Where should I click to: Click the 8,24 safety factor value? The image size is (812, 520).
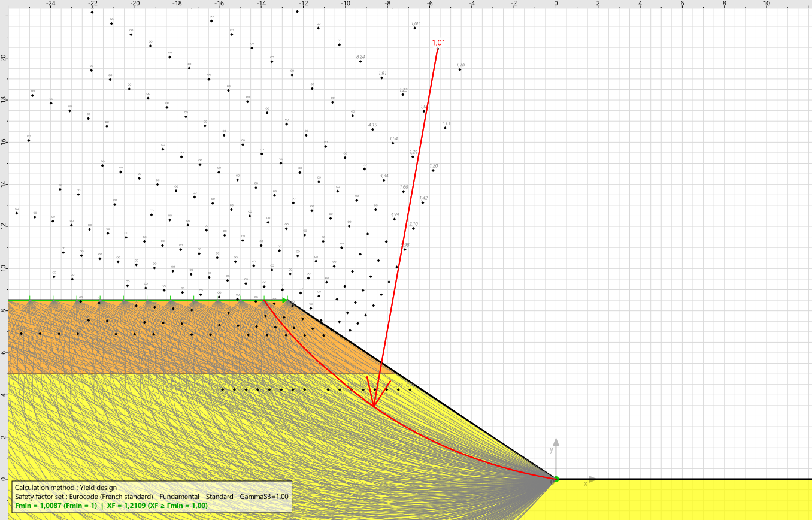[360, 56]
